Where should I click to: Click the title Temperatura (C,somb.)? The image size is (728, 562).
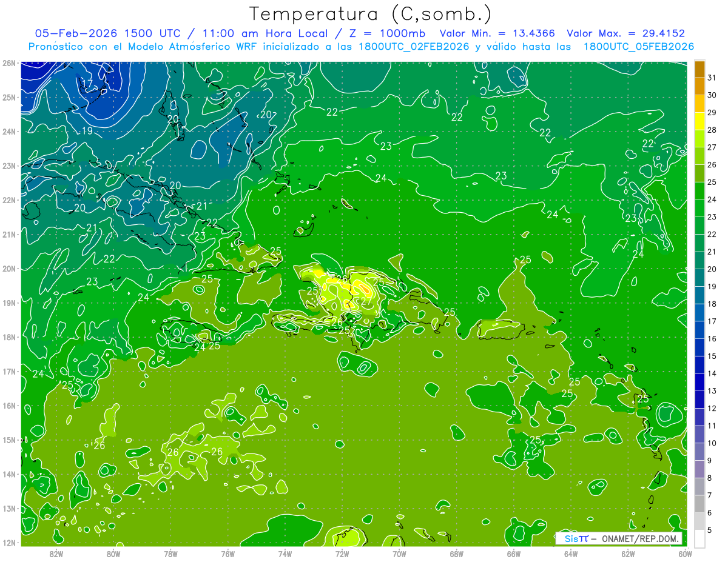pos(371,15)
